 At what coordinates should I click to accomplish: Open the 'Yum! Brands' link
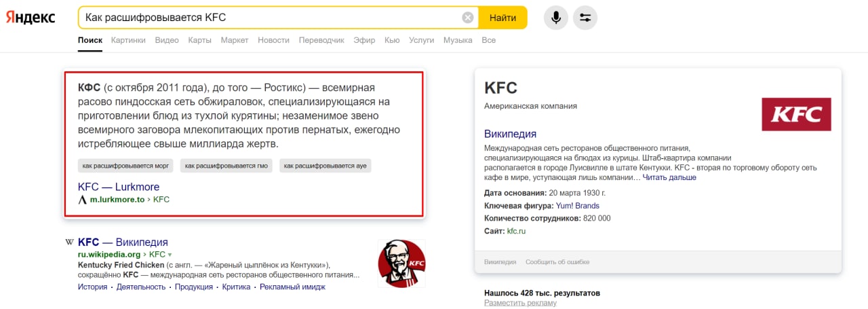pos(578,206)
